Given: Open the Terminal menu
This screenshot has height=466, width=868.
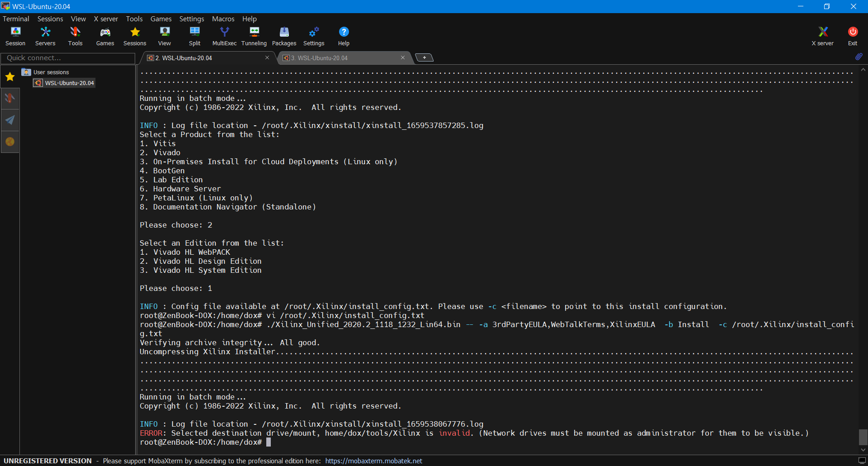Looking at the screenshot, I should [16, 19].
